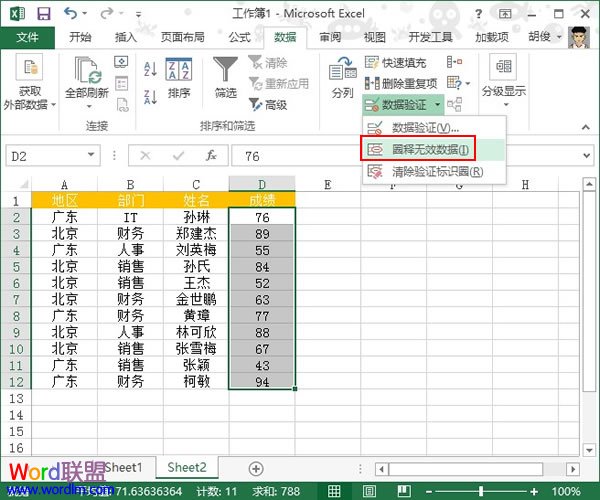Screen dimensions: 600x500
Task: Click the Enter checkmark in formula bar
Action: [x=178, y=155]
